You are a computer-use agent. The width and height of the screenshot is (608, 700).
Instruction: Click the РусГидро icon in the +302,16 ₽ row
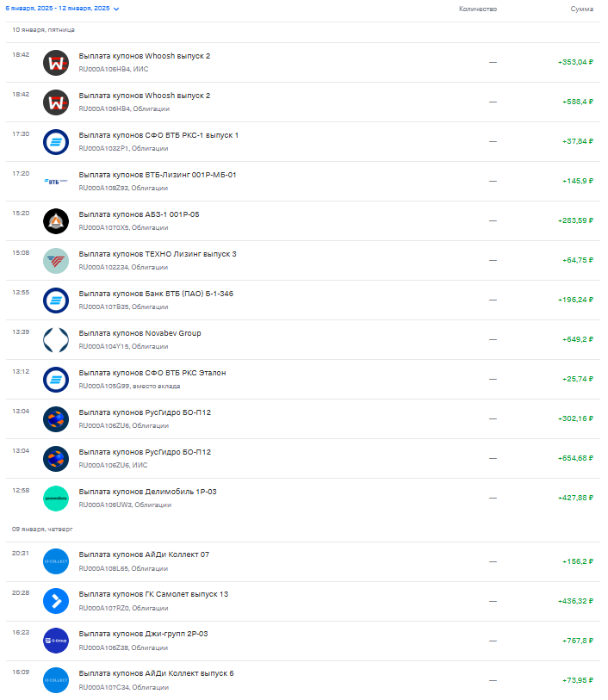click(x=56, y=419)
